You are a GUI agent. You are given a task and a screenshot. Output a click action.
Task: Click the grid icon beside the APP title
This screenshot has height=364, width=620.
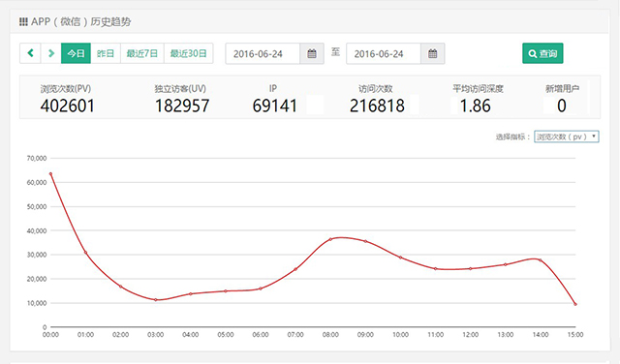[23, 21]
